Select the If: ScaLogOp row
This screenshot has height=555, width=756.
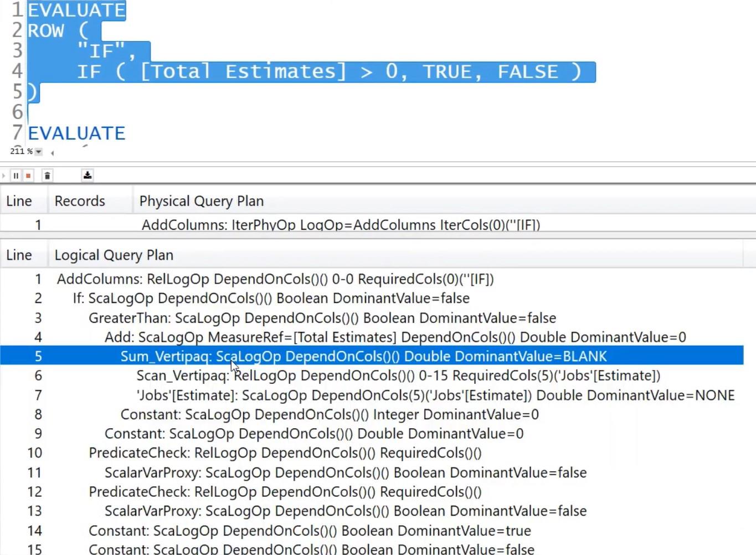click(x=372, y=299)
